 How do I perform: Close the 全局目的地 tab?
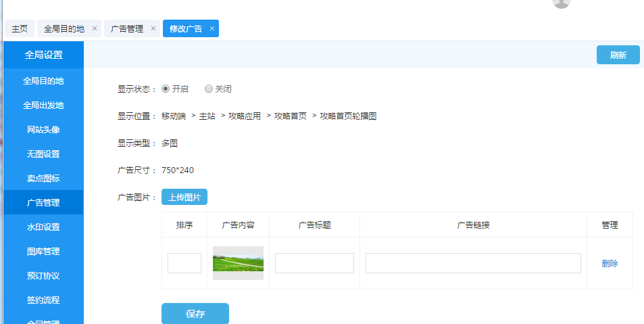tap(95, 28)
